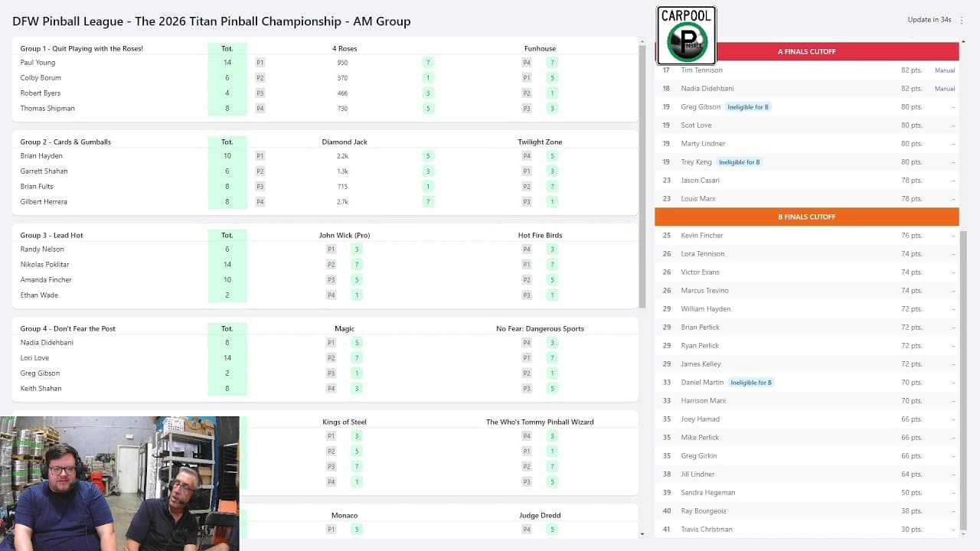
Task: Click 'Group 1 - Quit Playing with the Roses!' header
Action: [82, 49]
